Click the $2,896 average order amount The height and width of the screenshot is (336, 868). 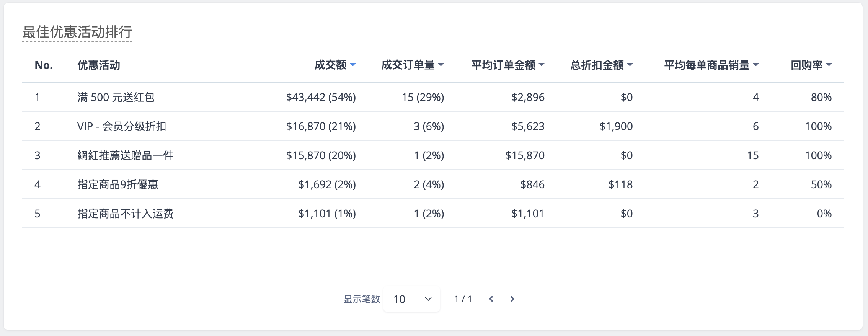pyautogui.click(x=528, y=97)
